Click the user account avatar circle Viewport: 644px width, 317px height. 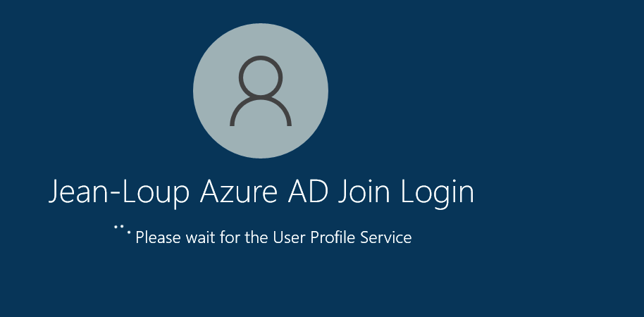pos(261,91)
